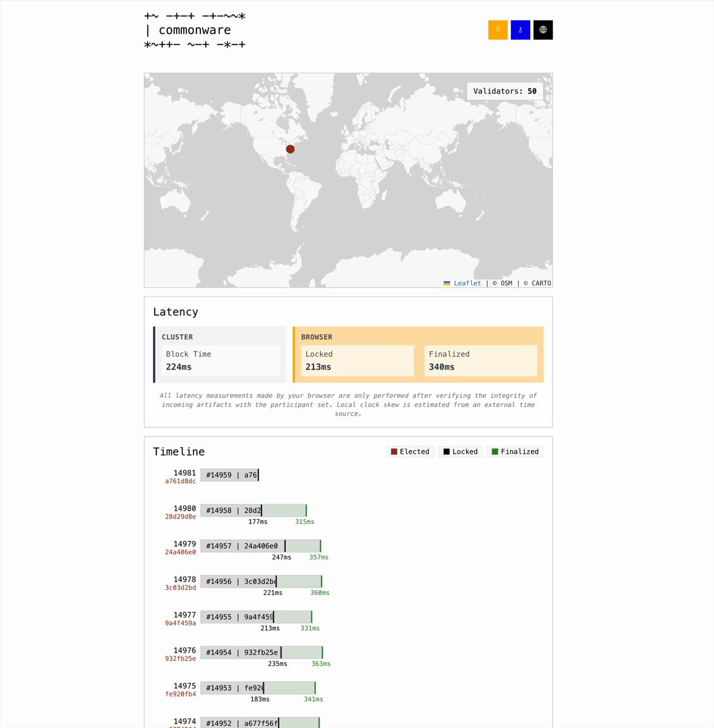The image size is (714, 728).
Task: Click the blue key icon button
Action: click(x=520, y=30)
